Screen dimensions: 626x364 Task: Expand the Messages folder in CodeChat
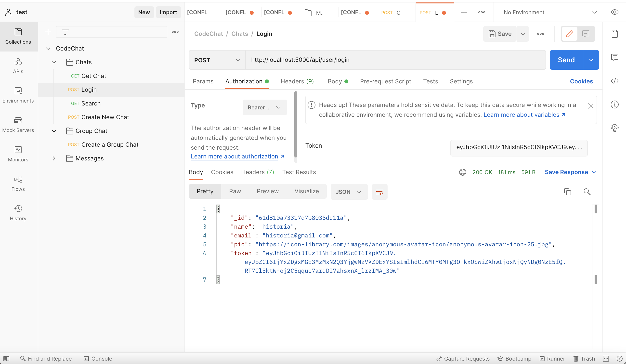pos(54,158)
